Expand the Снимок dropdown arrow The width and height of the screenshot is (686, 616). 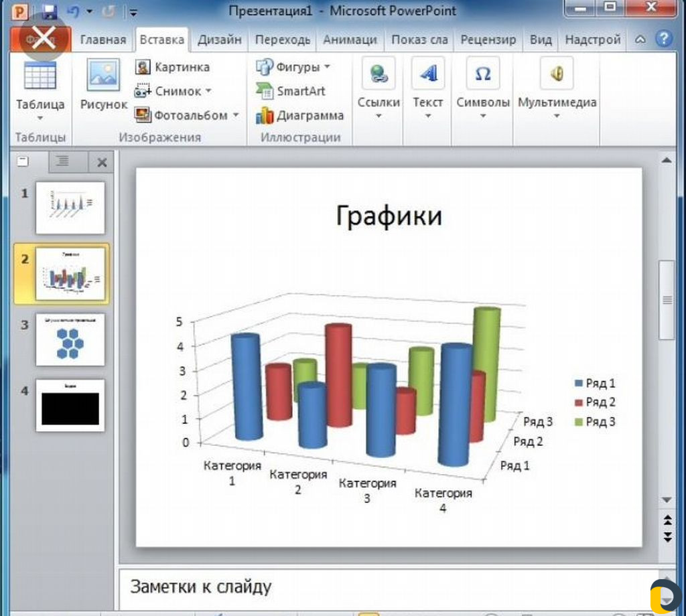pos(208,90)
